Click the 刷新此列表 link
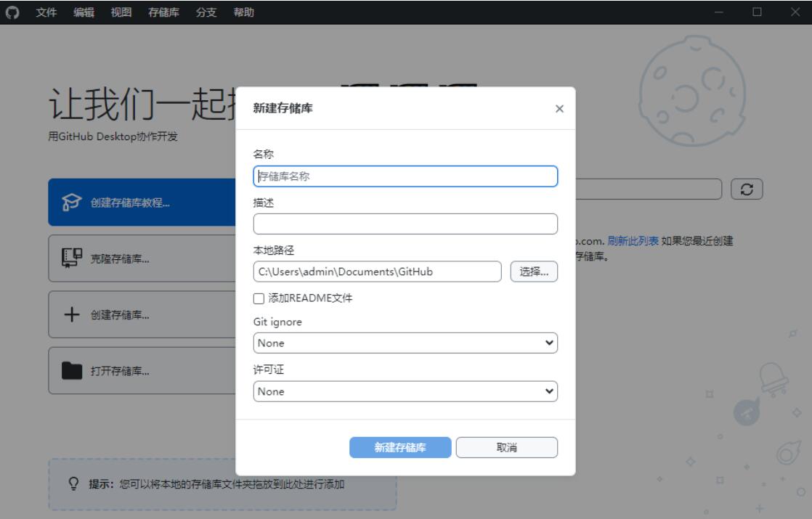This screenshot has height=519, width=812. [x=633, y=242]
